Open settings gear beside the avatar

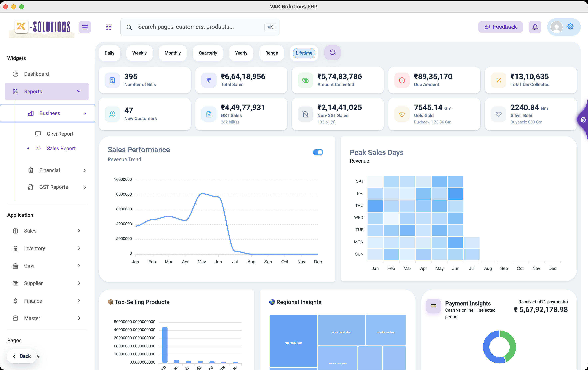point(570,27)
